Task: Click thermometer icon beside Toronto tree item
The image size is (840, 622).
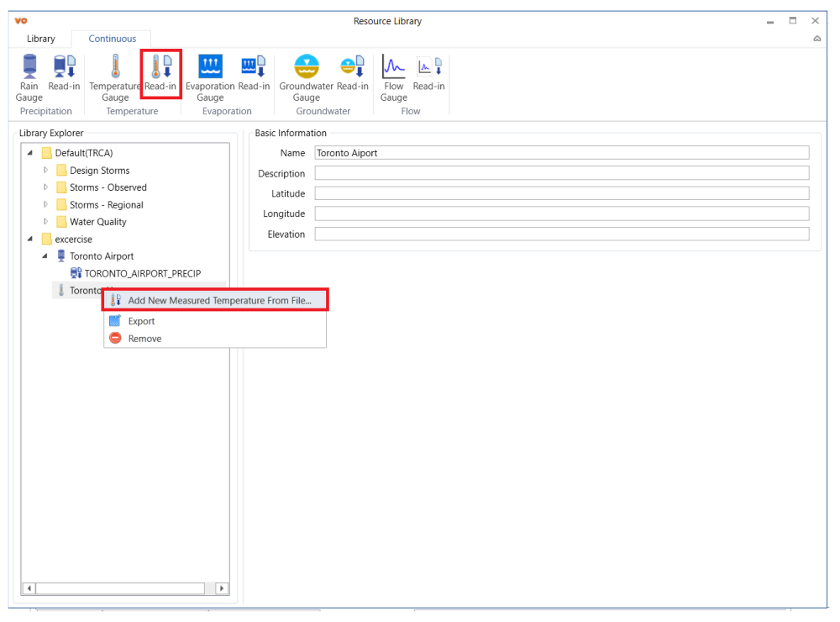Action: point(61,290)
